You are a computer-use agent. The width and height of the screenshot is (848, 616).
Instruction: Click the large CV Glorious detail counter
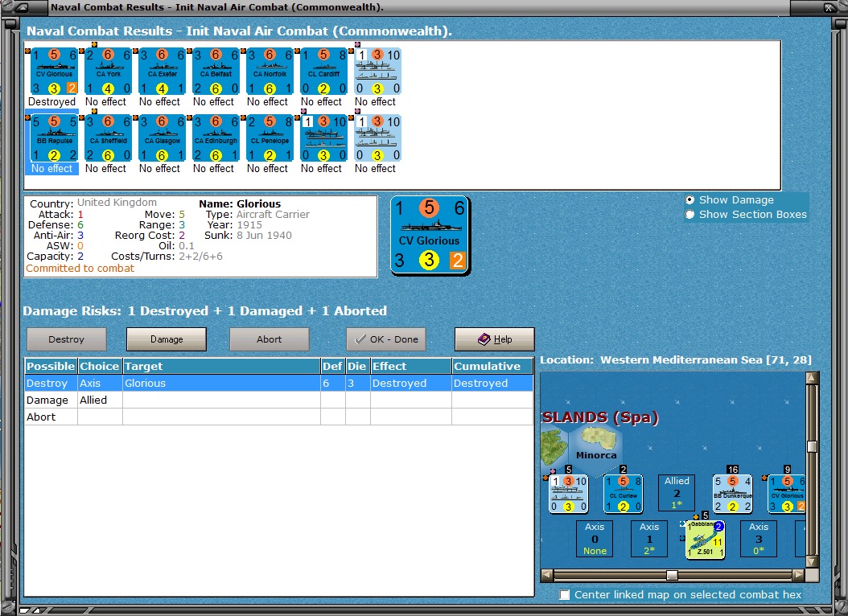(430, 235)
